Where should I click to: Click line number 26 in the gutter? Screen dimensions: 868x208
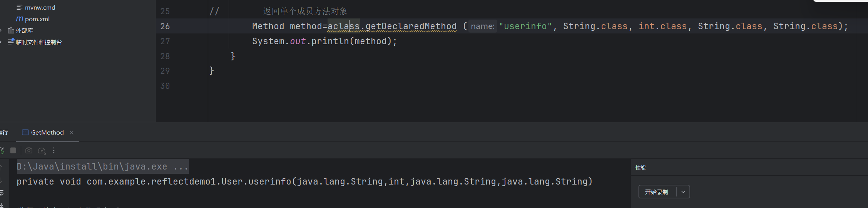(165, 26)
